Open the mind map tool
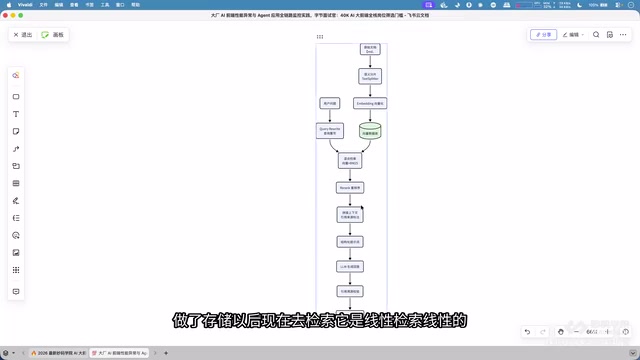The height and width of the screenshot is (360, 640). [16, 218]
